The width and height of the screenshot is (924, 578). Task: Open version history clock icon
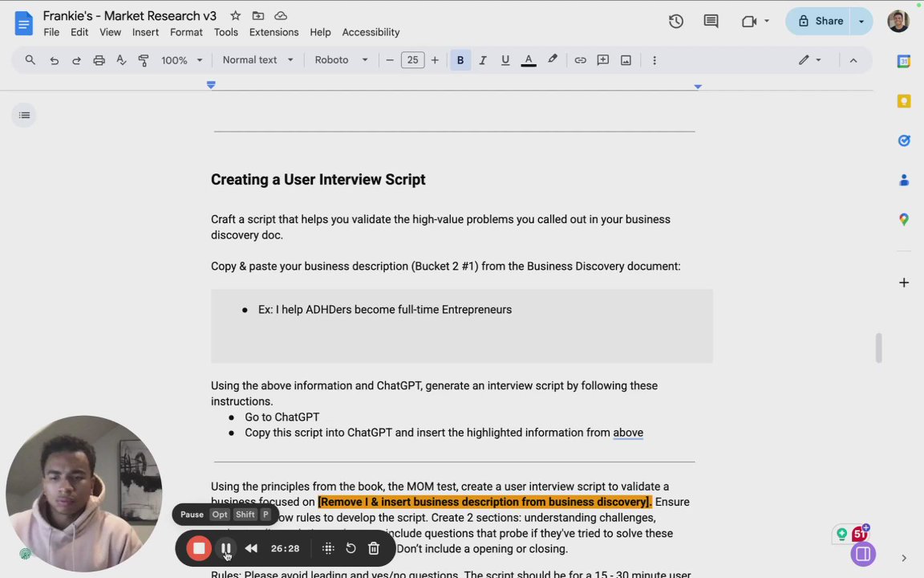click(x=676, y=21)
